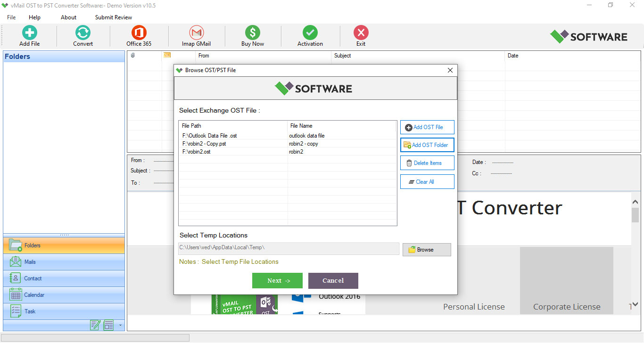Viewport: 644px width, 343px height.
Task: Click the attachment paperclip column header
Action: [x=133, y=56]
